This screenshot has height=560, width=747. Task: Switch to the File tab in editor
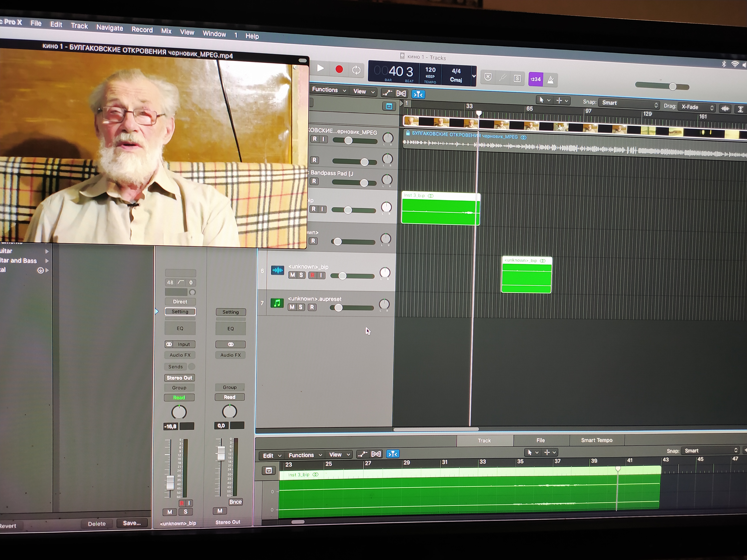pyautogui.click(x=541, y=440)
